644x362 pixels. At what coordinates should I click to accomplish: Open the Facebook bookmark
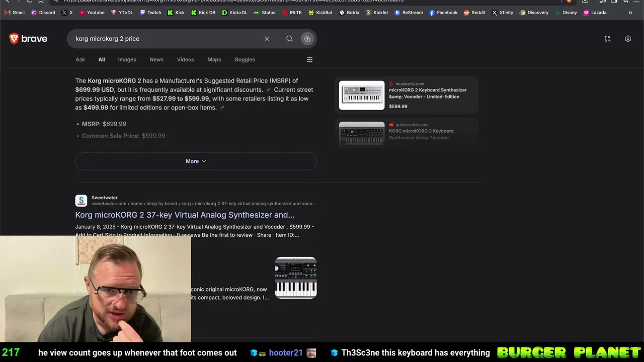pos(443,13)
